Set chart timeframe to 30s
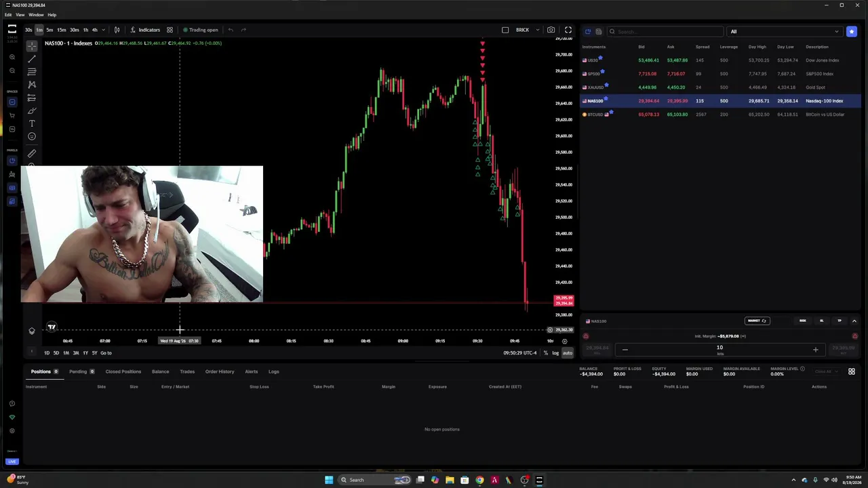Viewport: 868px width, 488px height. [28, 30]
